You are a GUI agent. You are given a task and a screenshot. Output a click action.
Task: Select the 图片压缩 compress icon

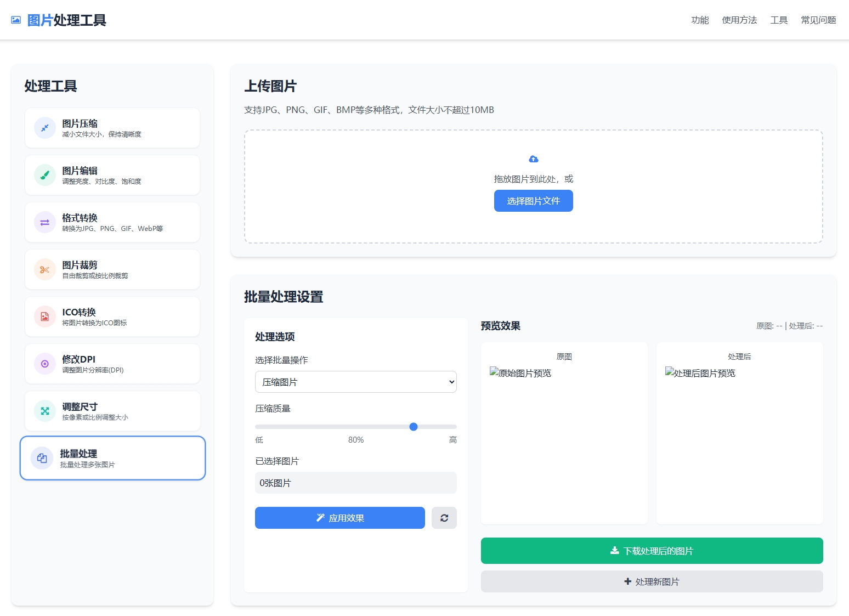pyautogui.click(x=45, y=128)
